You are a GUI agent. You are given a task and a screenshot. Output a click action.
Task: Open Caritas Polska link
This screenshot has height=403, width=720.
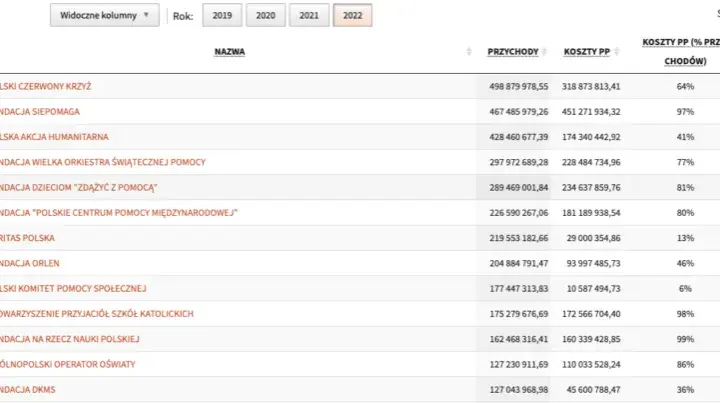click(x=27, y=238)
